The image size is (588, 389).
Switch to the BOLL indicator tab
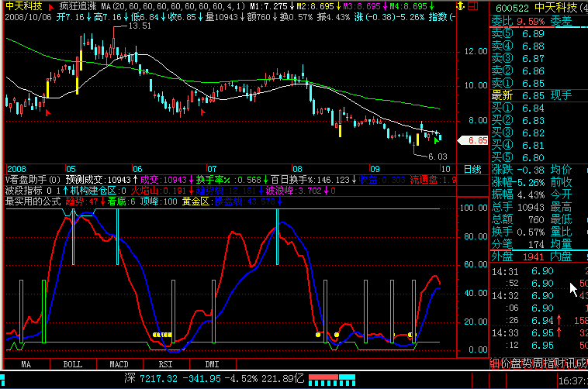[x=73, y=364]
